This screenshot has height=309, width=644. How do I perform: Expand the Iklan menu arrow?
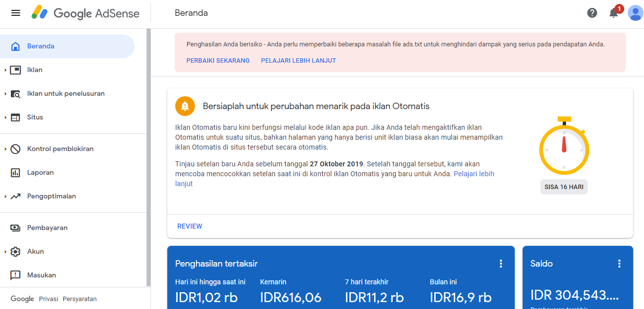pyautogui.click(x=5, y=70)
